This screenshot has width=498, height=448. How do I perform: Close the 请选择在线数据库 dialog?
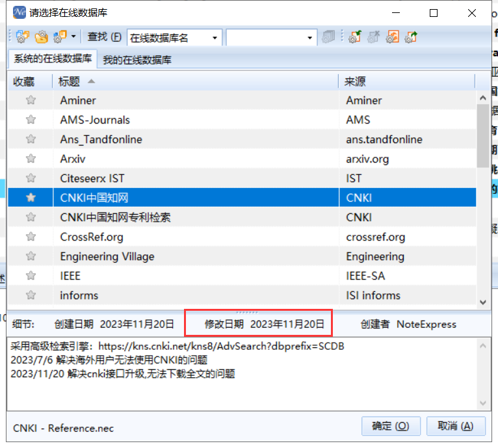(472, 13)
